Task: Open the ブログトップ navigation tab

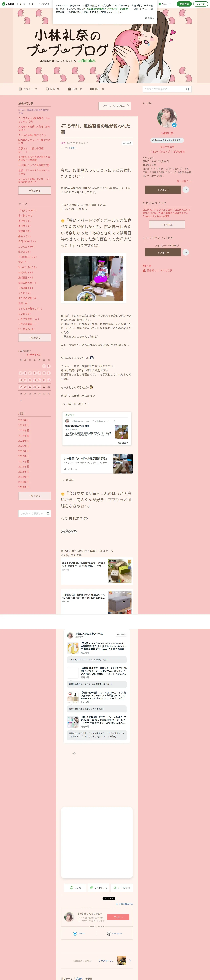Action: (28, 89)
